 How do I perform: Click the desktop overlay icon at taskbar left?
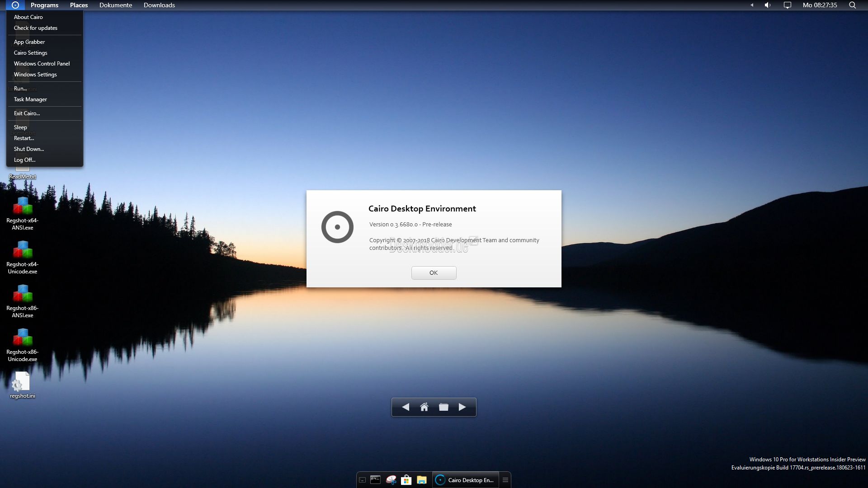pos(362,480)
